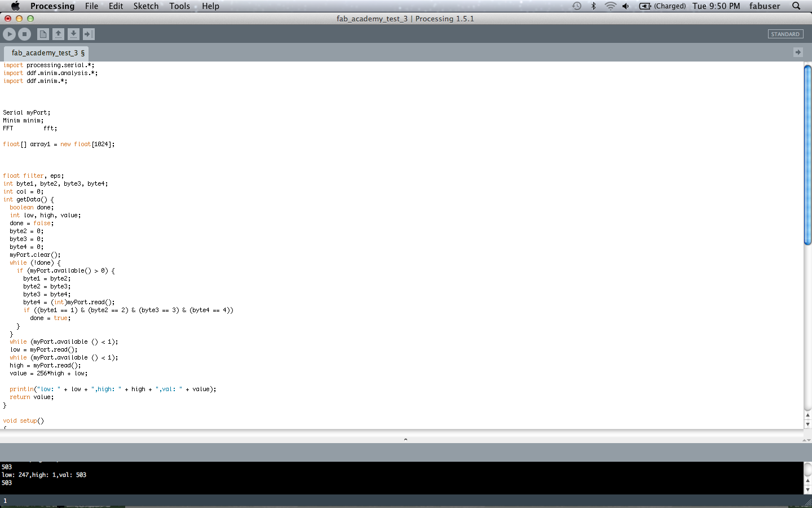Open the Wi-Fi status menu
Viewport: 812px width, 508px height.
pyautogui.click(x=610, y=6)
